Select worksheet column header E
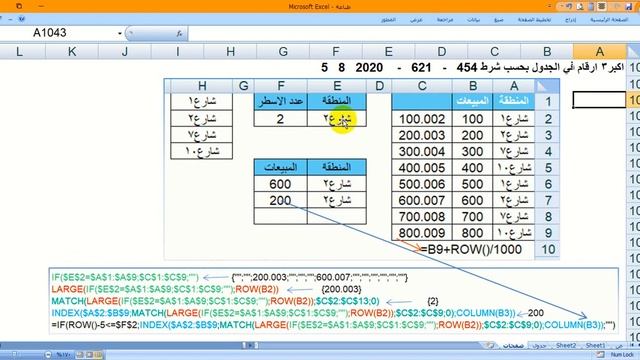This screenshot has height=360, width=640. pos(389,52)
